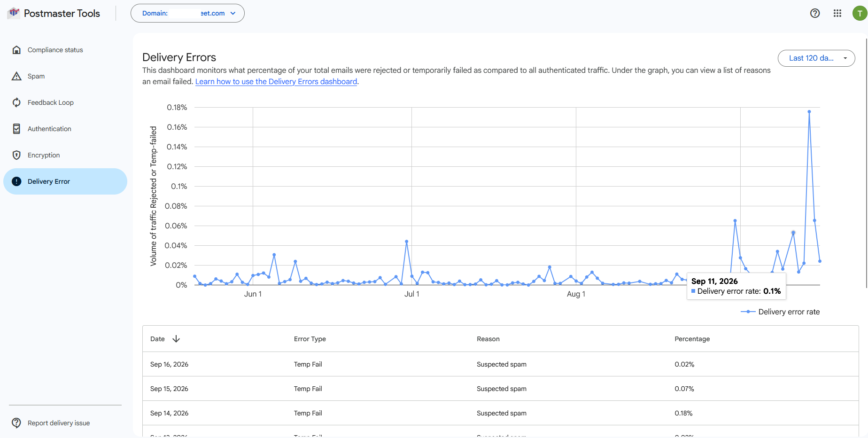Click the Percentage column header

click(692, 339)
